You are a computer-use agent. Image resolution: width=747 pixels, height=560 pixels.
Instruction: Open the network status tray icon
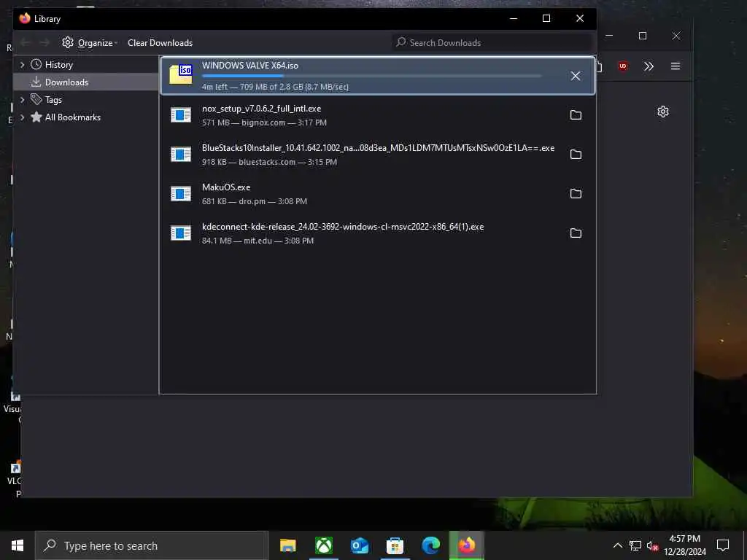[635, 545]
